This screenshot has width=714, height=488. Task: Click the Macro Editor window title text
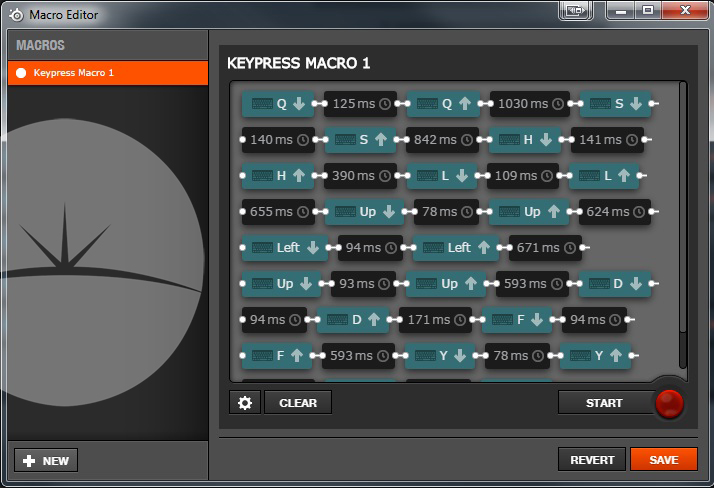click(63, 15)
